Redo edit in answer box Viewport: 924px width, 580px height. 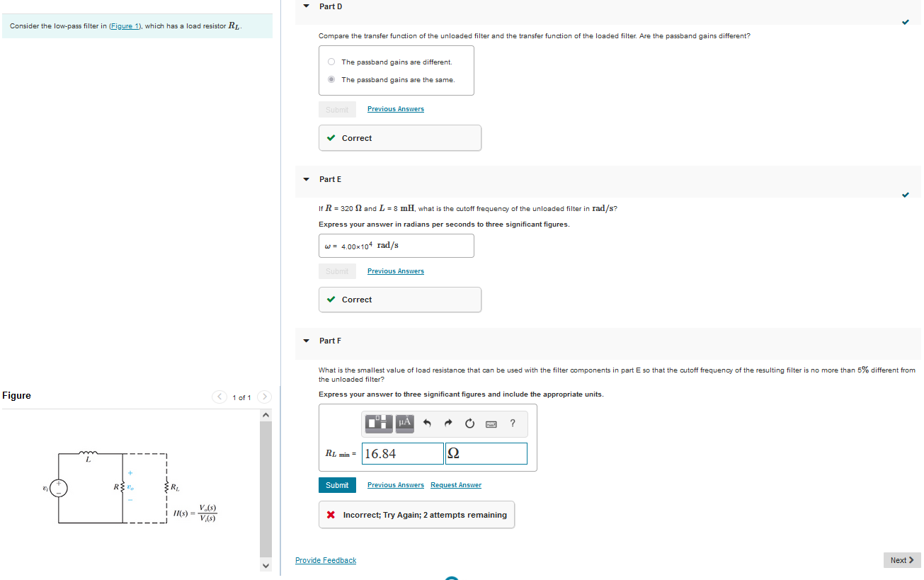pos(447,423)
